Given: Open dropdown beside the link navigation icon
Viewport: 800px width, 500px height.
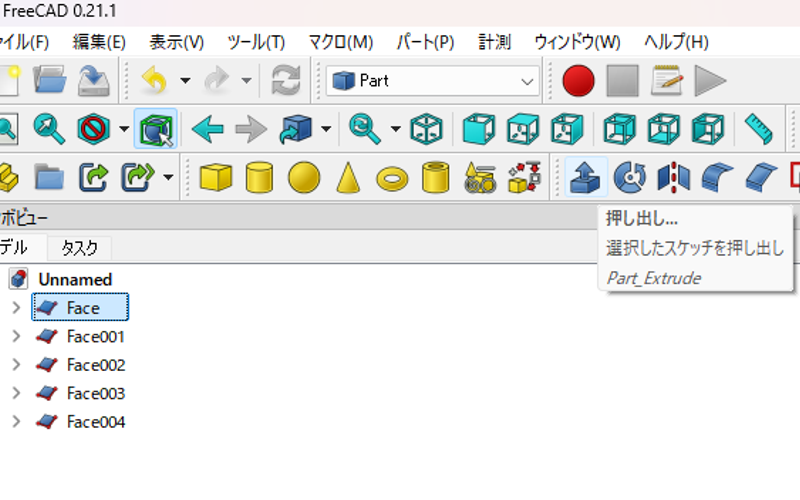Looking at the screenshot, I should click(326, 129).
